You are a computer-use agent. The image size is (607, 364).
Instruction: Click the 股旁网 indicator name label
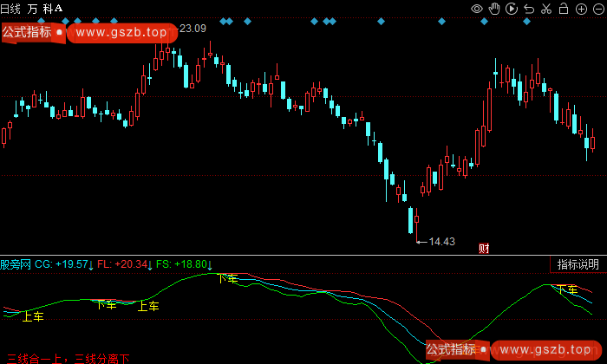[16, 264]
